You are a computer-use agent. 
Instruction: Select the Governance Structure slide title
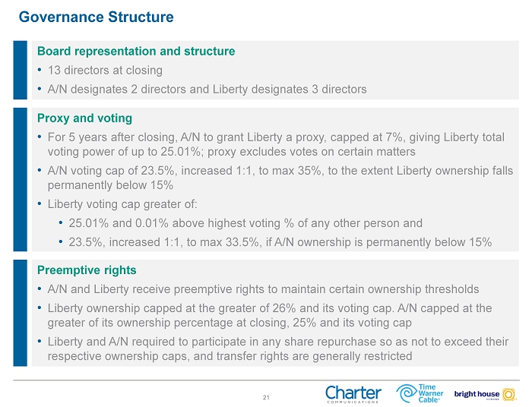(96, 16)
